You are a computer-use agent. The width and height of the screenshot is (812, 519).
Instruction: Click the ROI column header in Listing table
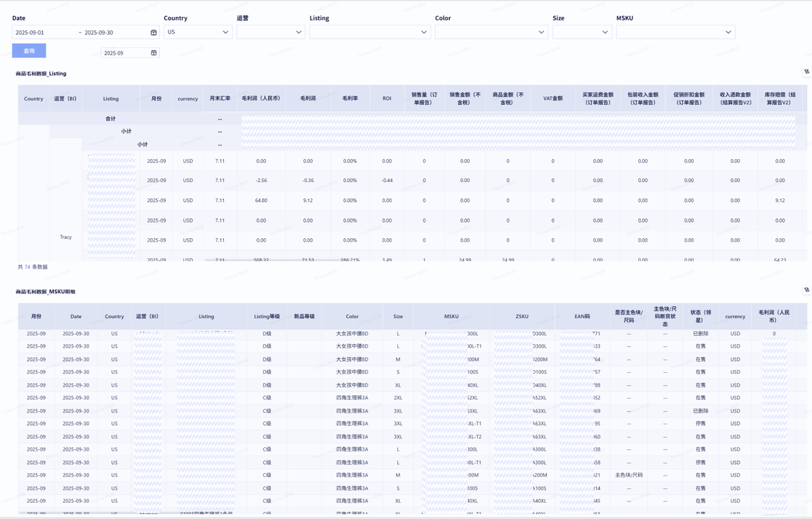[386, 98]
